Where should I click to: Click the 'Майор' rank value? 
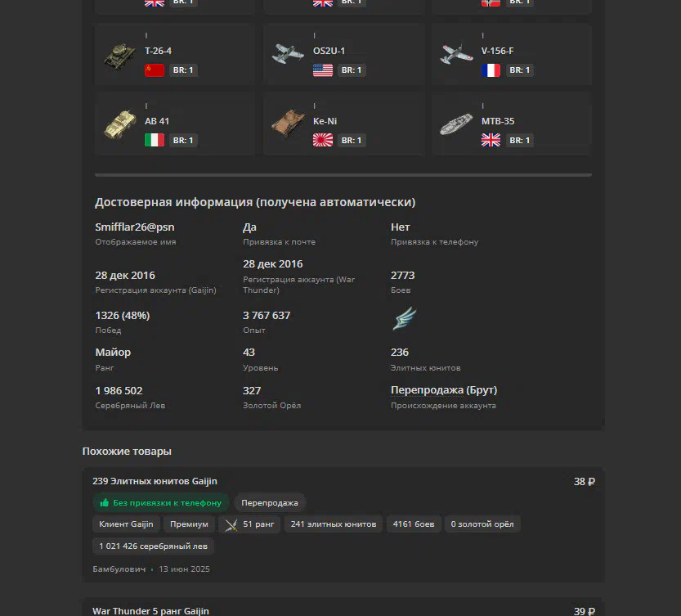pyautogui.click(x=113, y=352)
